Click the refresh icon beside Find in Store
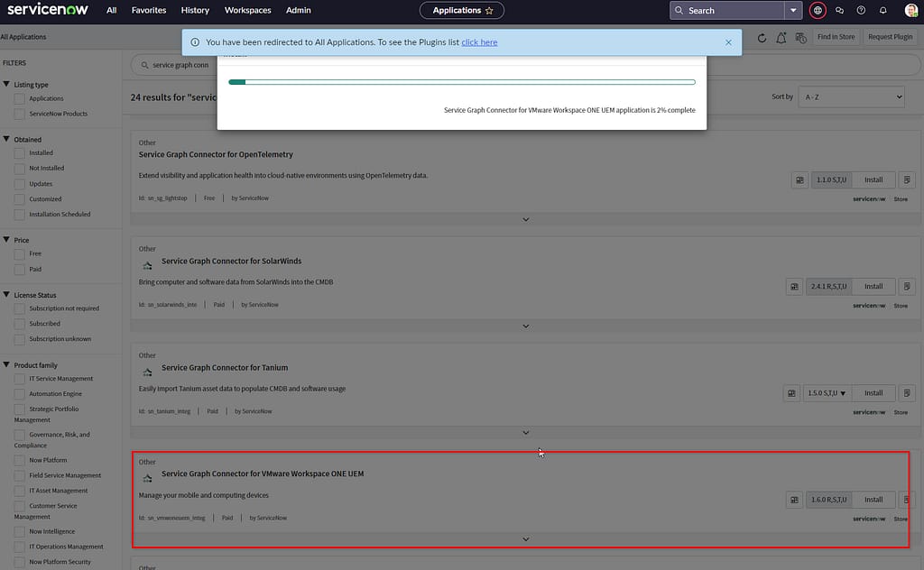 pyautogui.click(x=762, y=37)
